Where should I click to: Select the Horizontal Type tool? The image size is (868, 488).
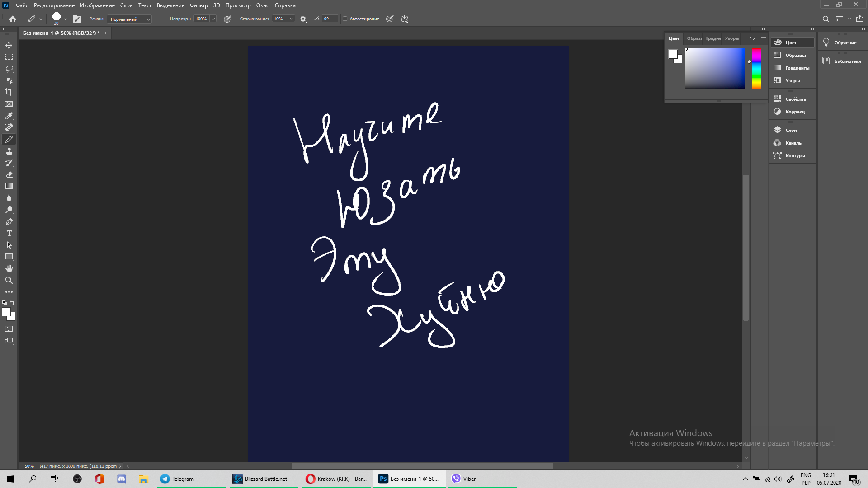[x=9, y=234]
